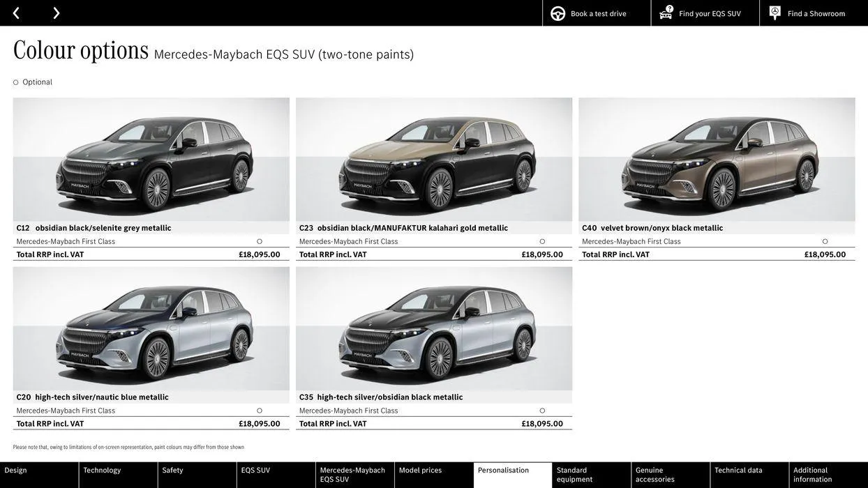Click the Colour options page heading
The image size is (868, 488).
[81, 50]
